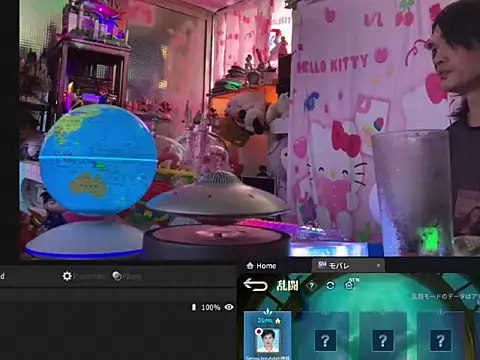Select the player avatar portrait card
Image resolution: width=480 pixels, height=360 pixels.
pos(268,336)
